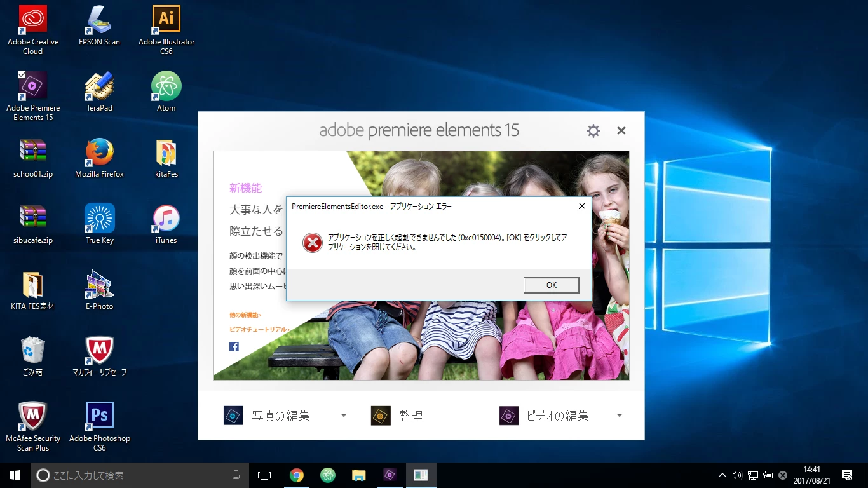Select the EPSON Scan desktop icon
This screenshot has width=868, height=488.
point(99,25)
